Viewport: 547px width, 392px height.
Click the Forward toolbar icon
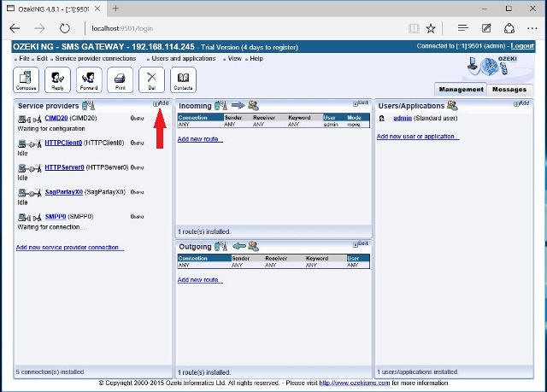(89, 80)
